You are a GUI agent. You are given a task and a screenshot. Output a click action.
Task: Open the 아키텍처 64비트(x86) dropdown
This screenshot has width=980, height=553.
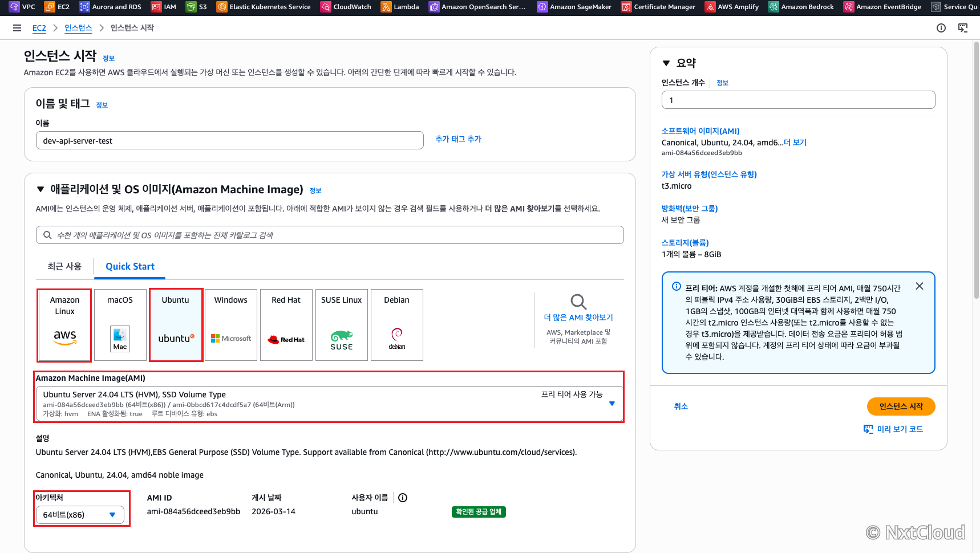(x=80, y=515)
